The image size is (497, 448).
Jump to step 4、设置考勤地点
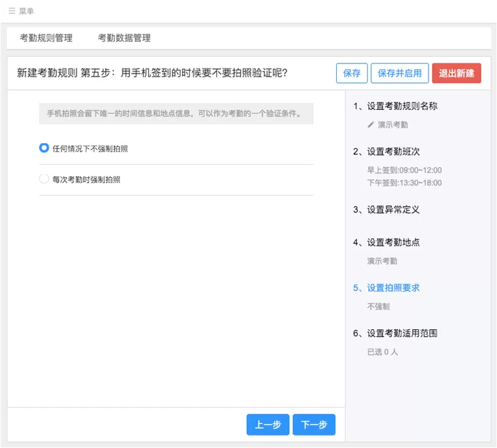point(386,243)
